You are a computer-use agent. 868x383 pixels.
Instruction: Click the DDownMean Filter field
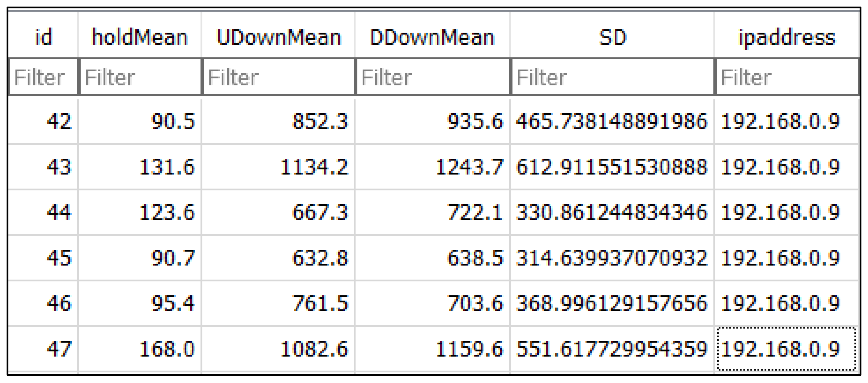[x=433, y=77]
